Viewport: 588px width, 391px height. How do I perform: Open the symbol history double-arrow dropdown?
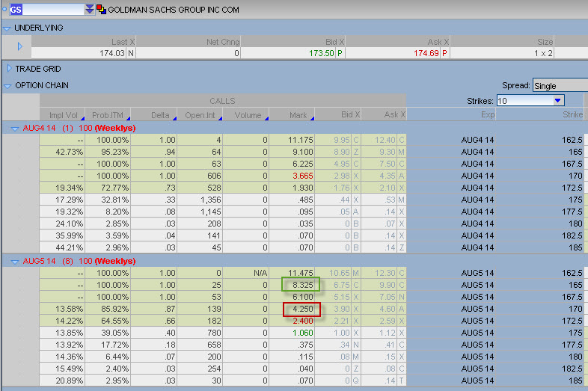(x=90, y=10)
